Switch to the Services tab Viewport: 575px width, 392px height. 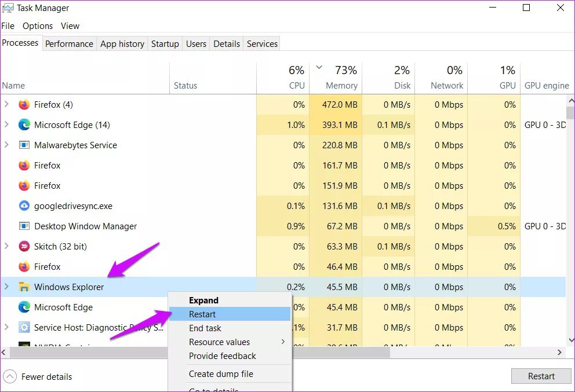262,44
